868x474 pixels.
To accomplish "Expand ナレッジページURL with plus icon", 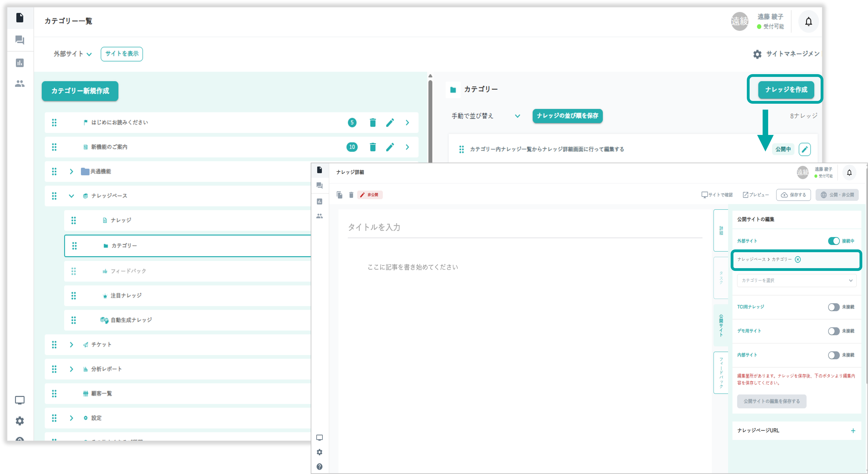I will coord(853,431).
